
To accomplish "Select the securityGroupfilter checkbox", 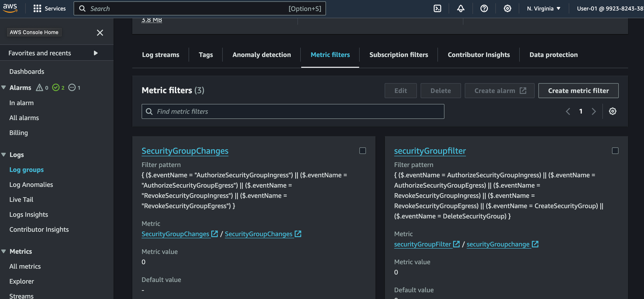I will click(615, 151).
